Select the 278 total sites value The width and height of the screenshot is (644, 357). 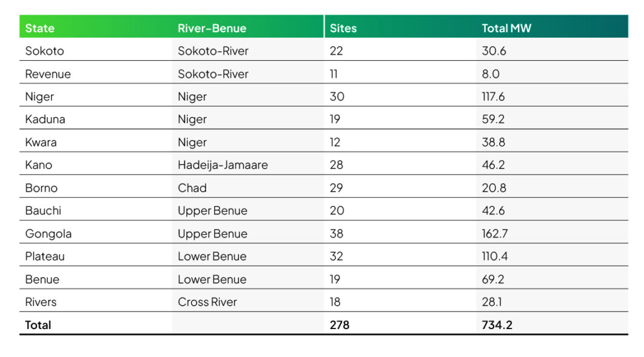pos(340,325)
